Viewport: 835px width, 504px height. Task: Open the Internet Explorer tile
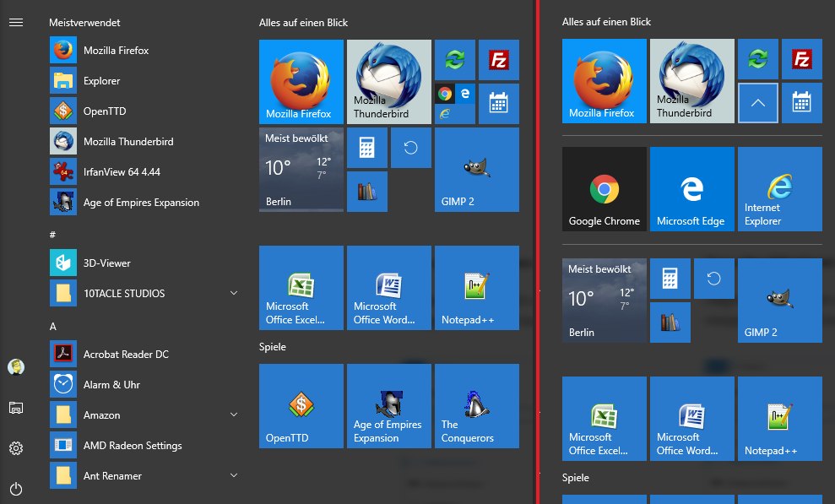pos(779,189)
